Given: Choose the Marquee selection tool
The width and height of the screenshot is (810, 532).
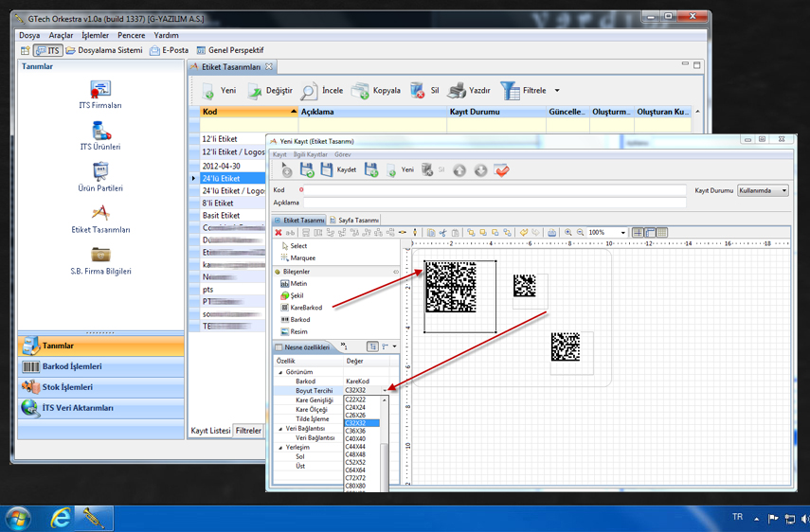Looking at the screenshot, I should click(x=298, y=258).
